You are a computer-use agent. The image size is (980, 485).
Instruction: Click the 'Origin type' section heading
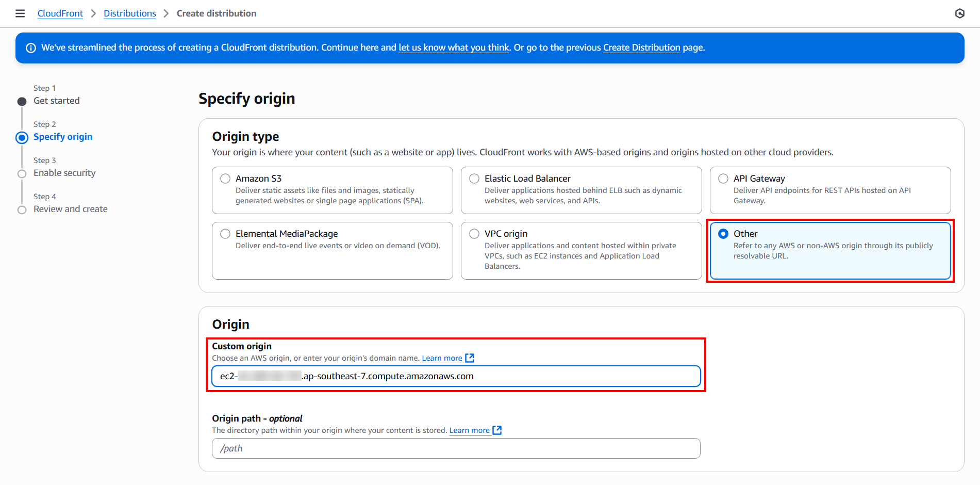click(x=245, y=137)
